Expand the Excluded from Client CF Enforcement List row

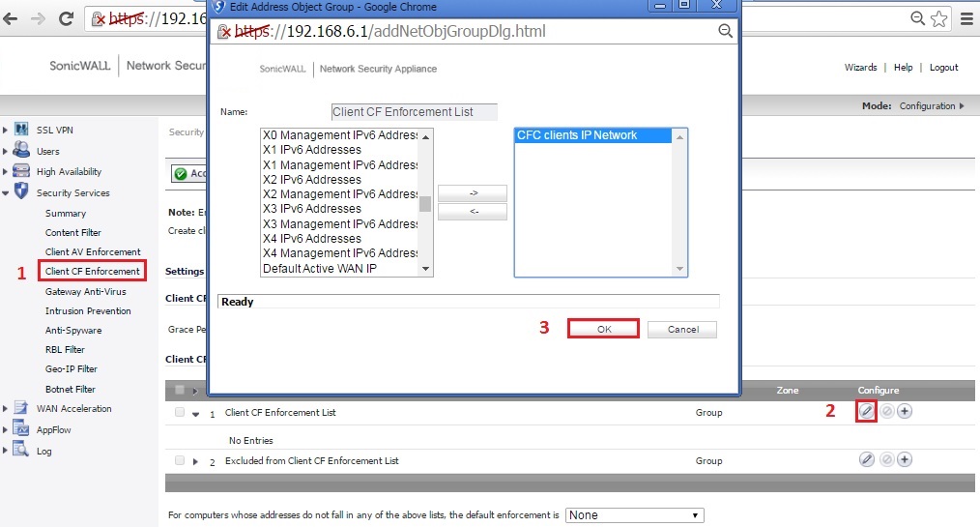(195, 461)
